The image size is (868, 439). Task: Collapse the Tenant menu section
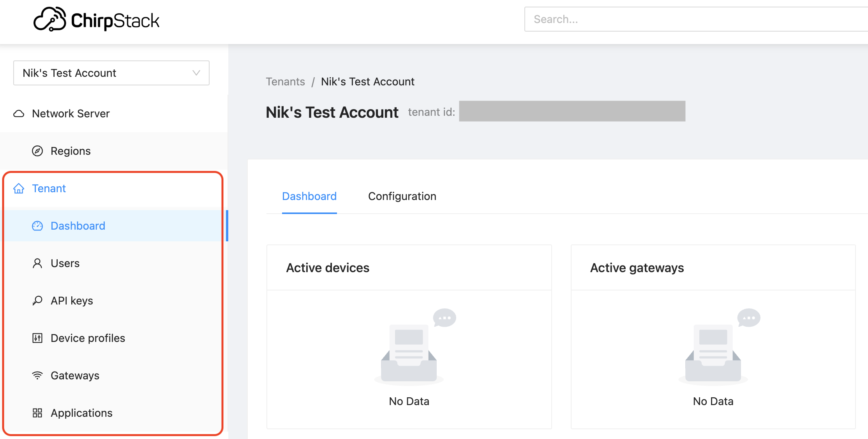(x=49, y=189)
